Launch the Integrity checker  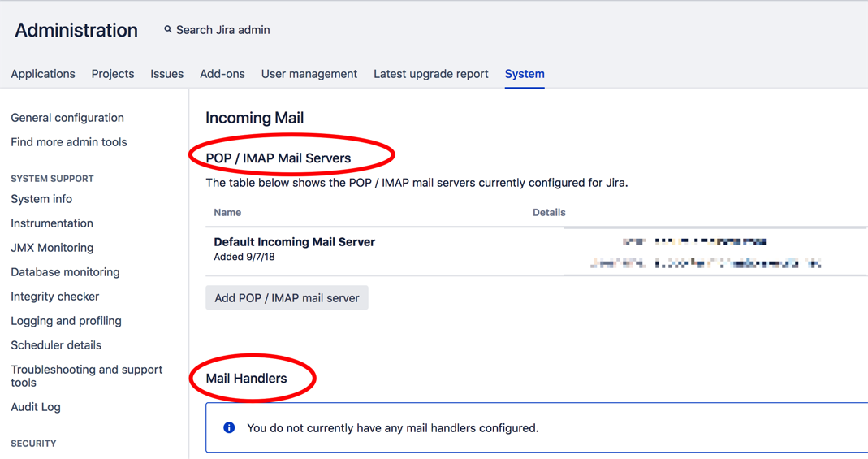click(54, 297)
